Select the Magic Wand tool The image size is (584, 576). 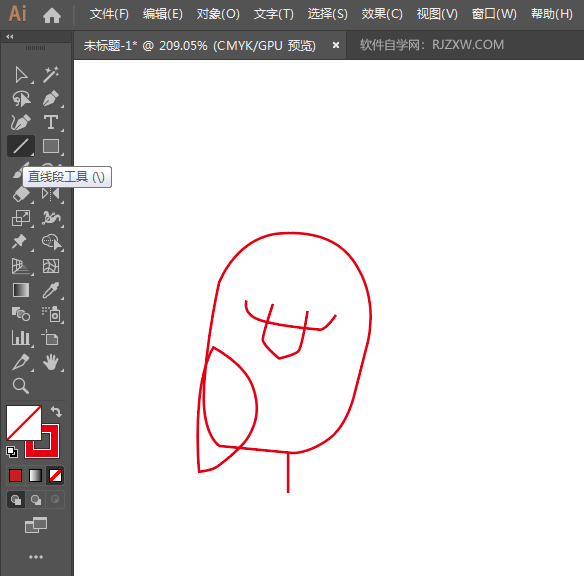[51, 75]
